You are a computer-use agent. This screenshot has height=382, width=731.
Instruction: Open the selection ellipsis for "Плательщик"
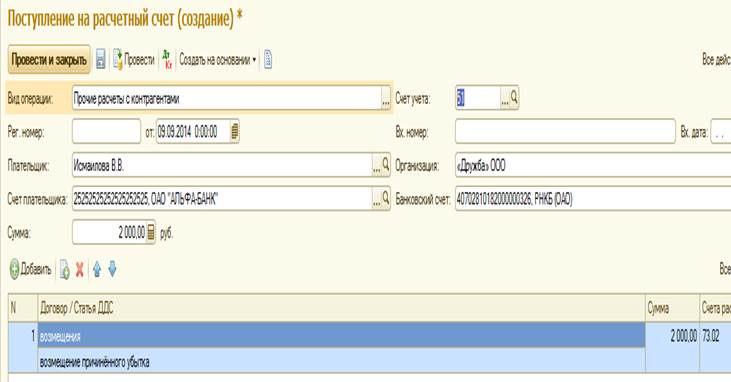(x=377, y=165)
